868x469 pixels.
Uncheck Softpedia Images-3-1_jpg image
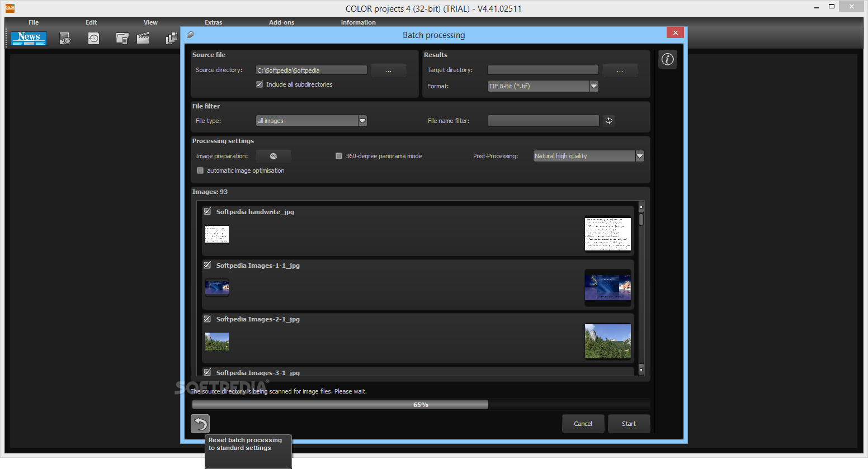[207, 372]
